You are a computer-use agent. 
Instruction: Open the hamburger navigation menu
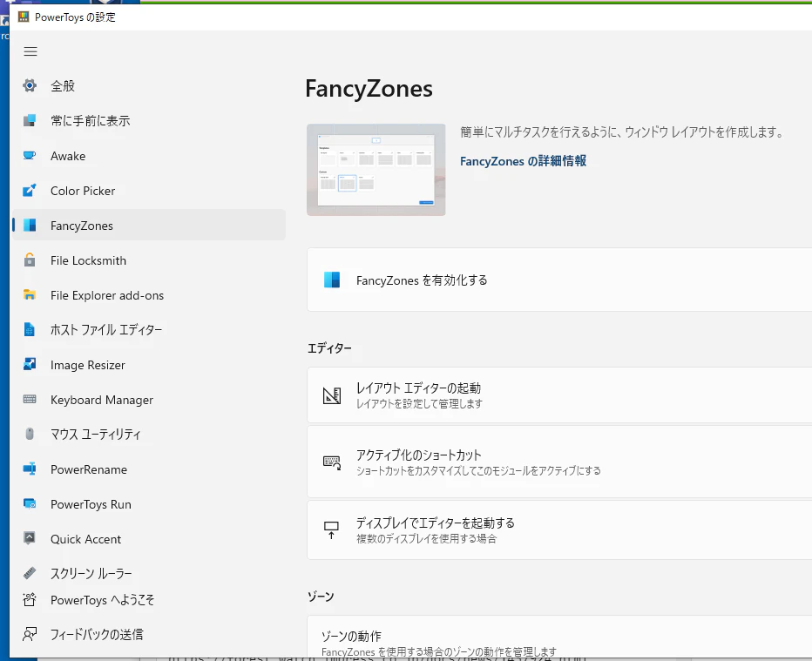tap(30, 51)
